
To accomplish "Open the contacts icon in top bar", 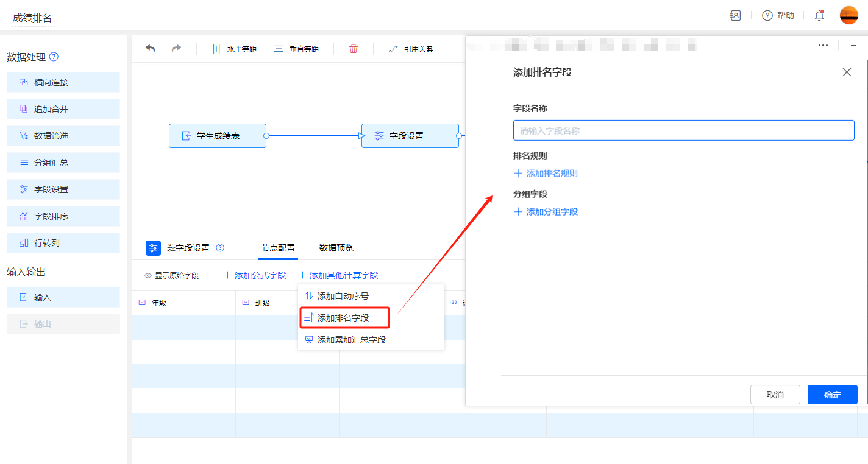I will coord(736,16).
